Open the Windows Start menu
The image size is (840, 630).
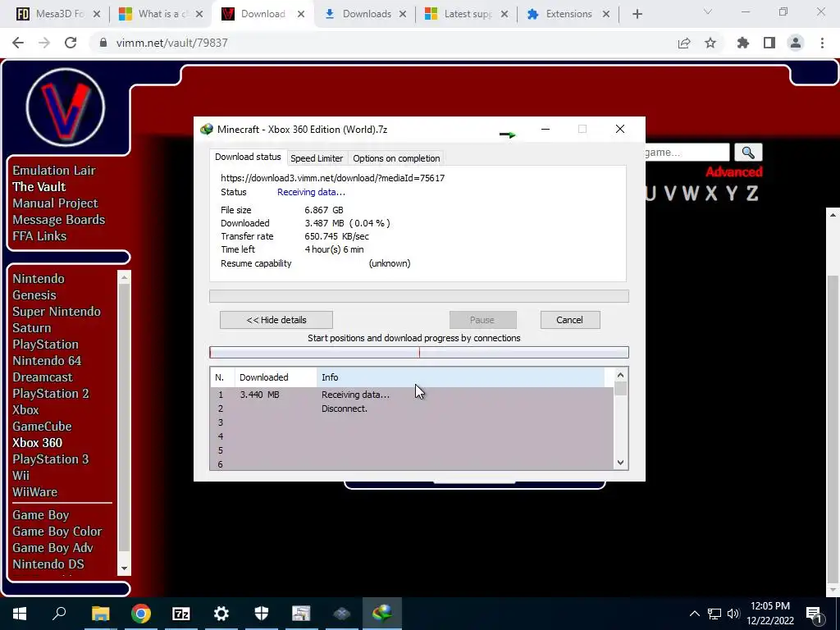click(x=20, y=614)
